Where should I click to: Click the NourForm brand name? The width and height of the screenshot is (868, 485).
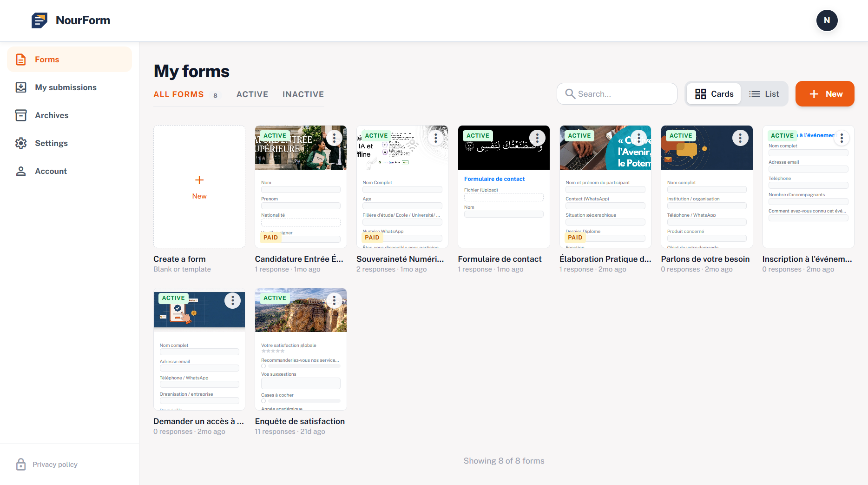pos(83,20)
